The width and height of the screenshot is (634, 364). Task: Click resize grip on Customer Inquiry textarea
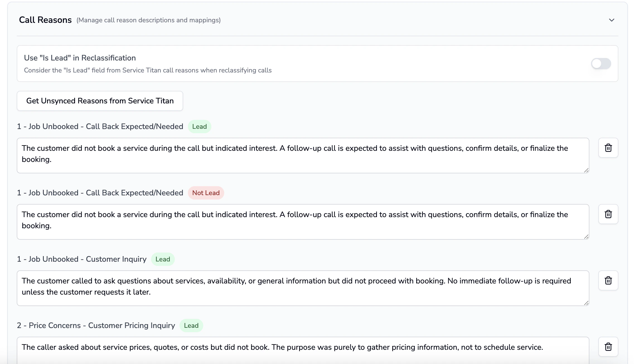tap(586, 303)
